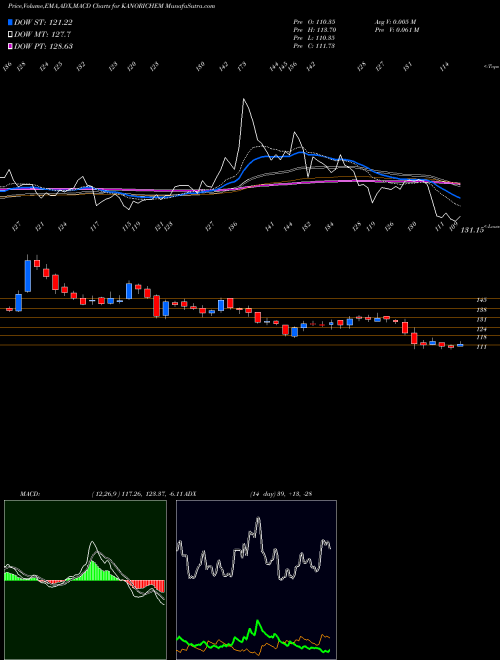This screenshot has width=500, height=660.
Task: Click the 173 top value label
Action: [x=242, y=67]
